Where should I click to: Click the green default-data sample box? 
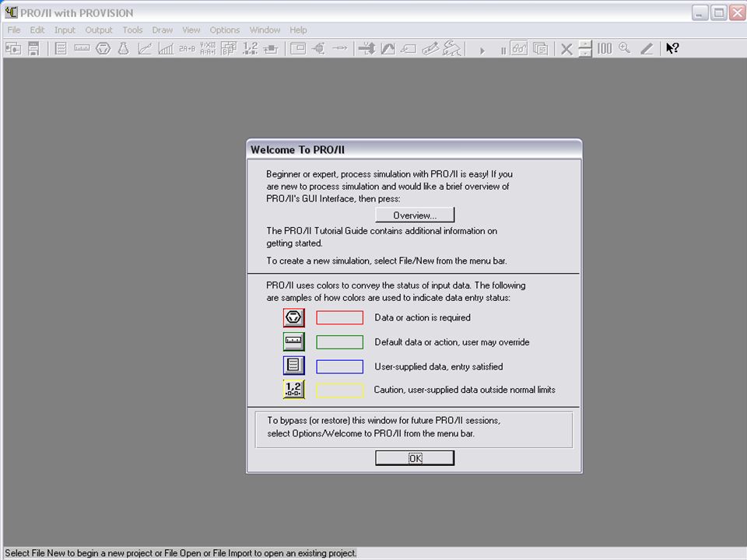[340, 342]
